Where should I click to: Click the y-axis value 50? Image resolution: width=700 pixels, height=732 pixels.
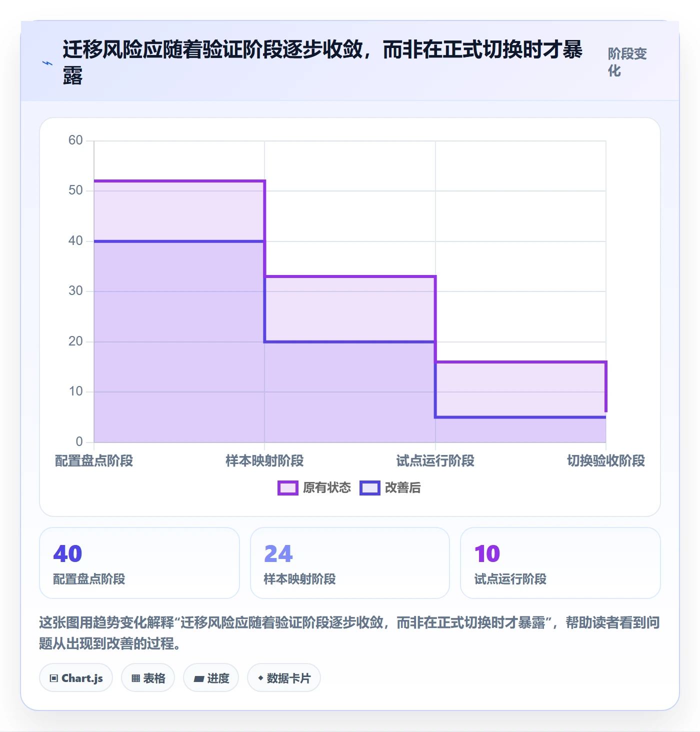click(75, 190)
